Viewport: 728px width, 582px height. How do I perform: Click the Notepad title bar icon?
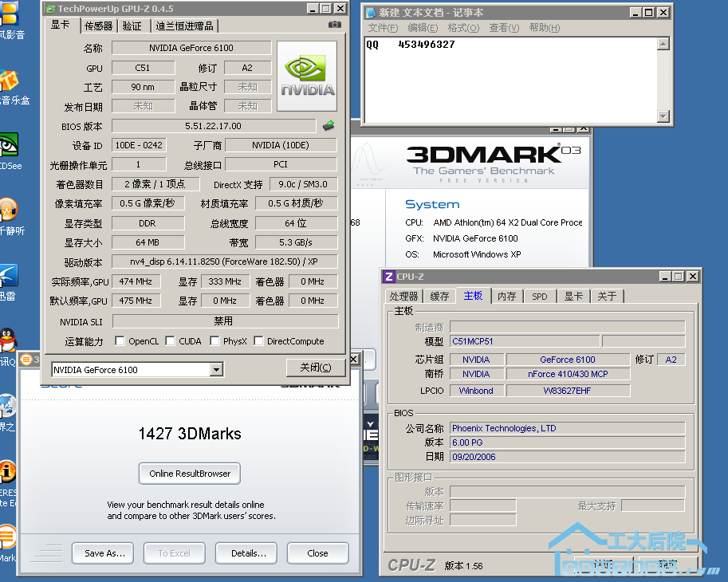click(371, 13)
